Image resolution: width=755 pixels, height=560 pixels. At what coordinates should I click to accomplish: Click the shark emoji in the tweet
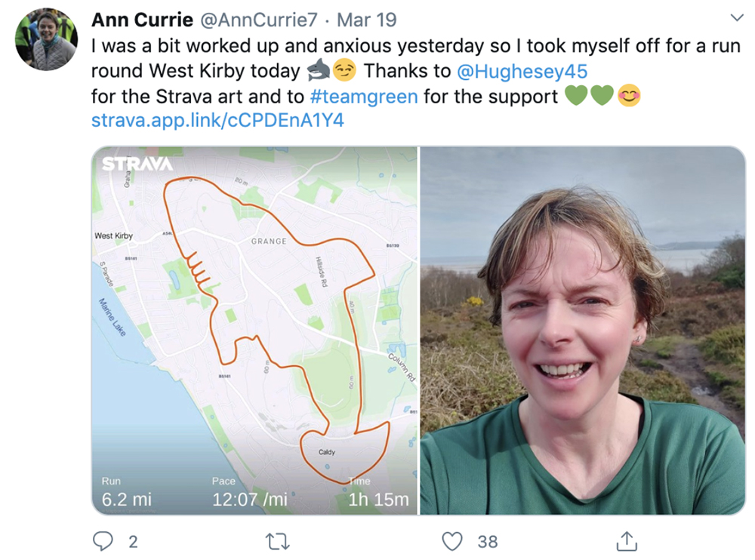click(x=317, y=71)
